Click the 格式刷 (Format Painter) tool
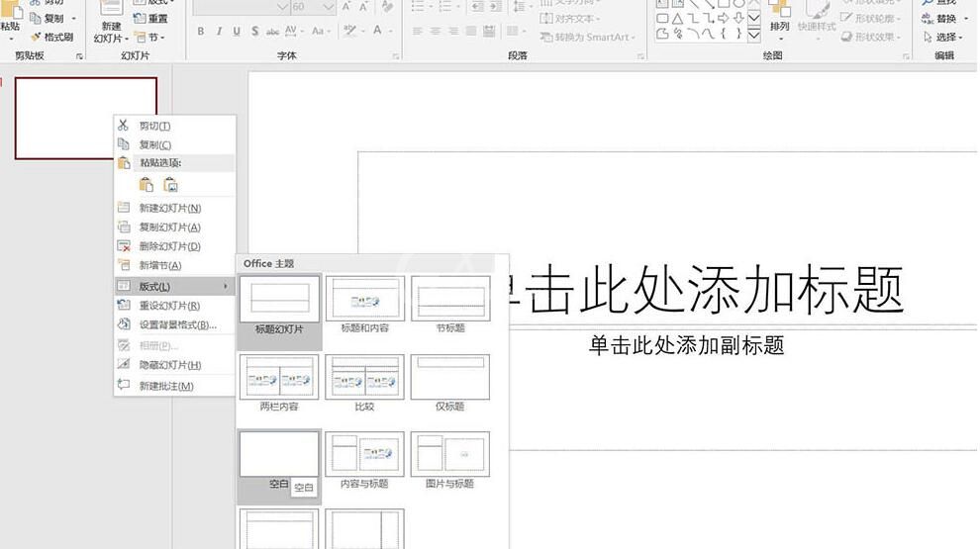 click(52, 38)
